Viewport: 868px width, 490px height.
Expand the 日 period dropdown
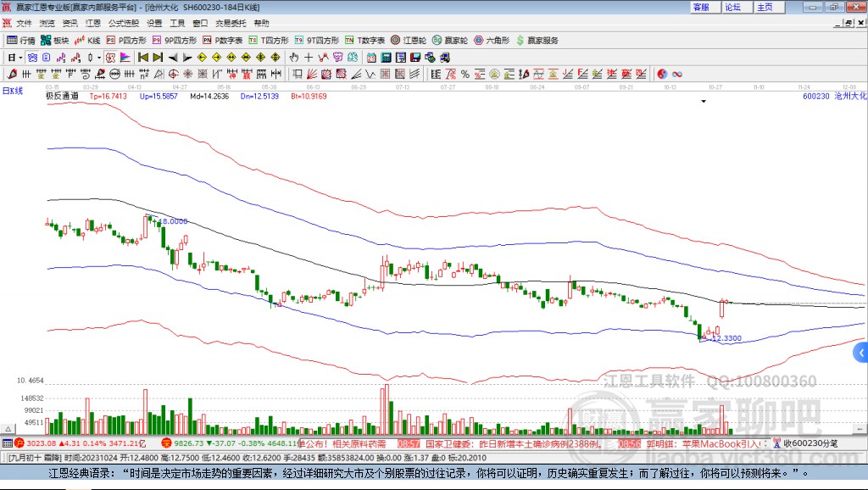coord(20,58)
